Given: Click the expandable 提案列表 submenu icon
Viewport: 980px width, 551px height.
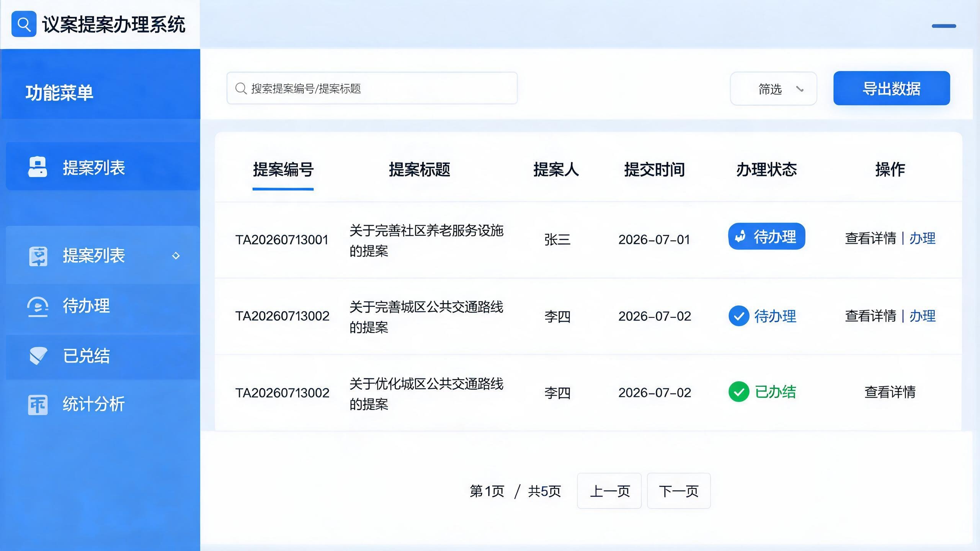Looking at the screenshot, I should tap(38, 256).
